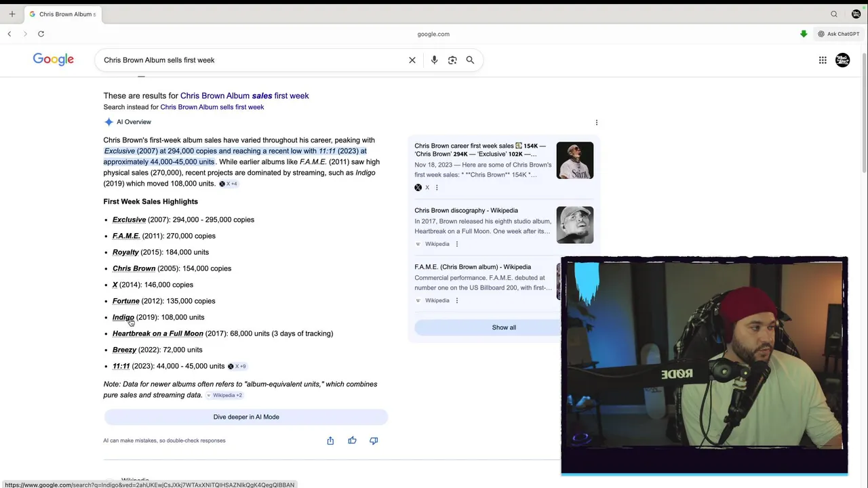
Task: Click the X +4 source chip
Action: coord(229,184)
